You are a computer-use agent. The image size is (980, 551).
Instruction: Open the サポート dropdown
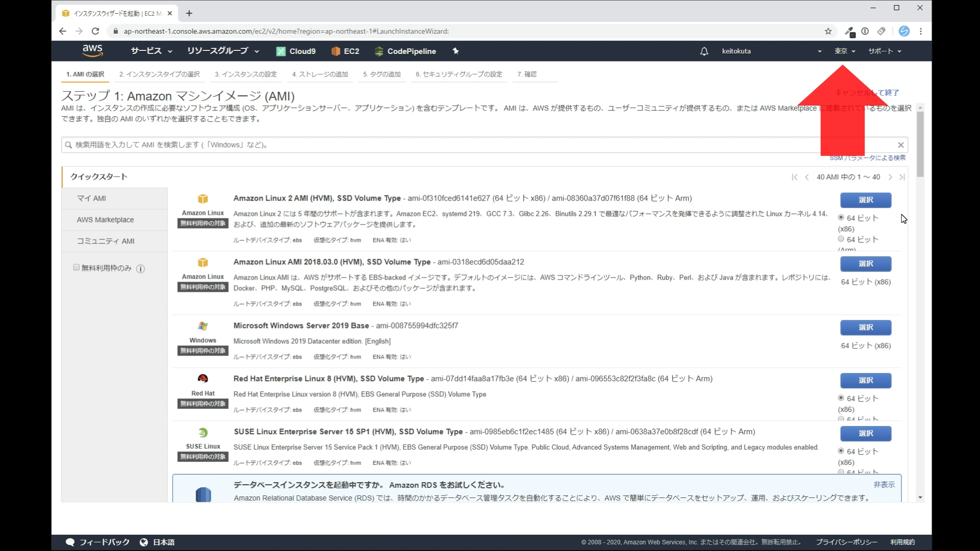click(885, 51)
